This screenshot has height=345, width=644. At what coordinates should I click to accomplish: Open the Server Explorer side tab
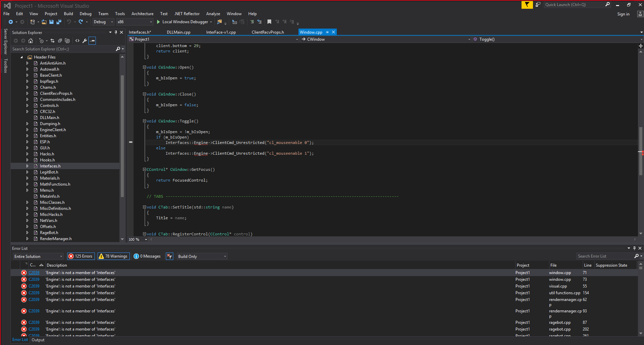click(x=5, y=42)
